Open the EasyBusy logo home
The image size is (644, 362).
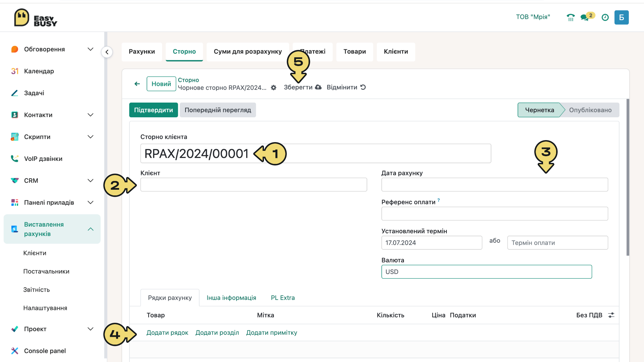36,17
